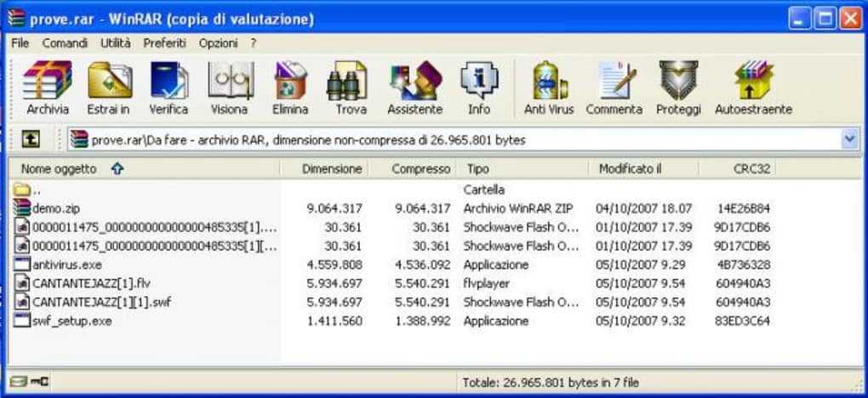
Task: Click the Info toolbar icon
Action: (479, 80)
